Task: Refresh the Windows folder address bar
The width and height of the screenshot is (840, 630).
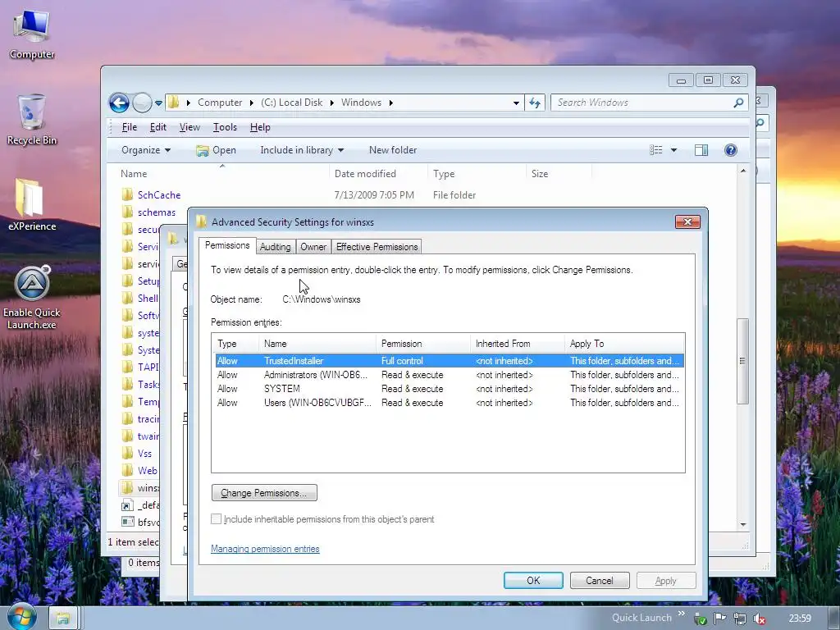Action: (x=535, y=103)
